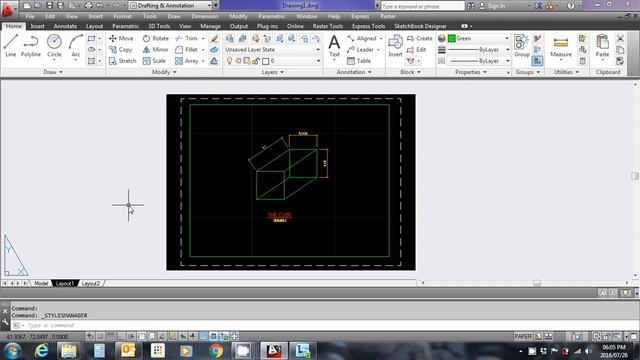
Task: Open Layer Properties manager icon
Action: 230,38
